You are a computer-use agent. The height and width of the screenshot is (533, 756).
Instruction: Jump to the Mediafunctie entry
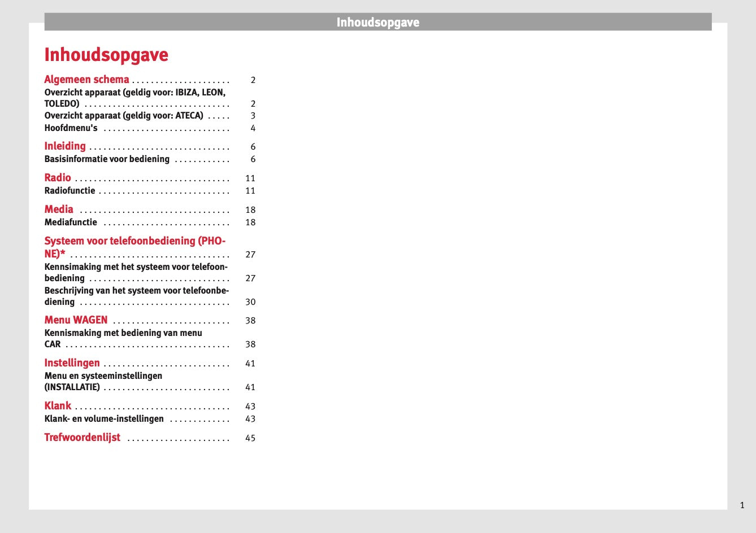point(71,222)
